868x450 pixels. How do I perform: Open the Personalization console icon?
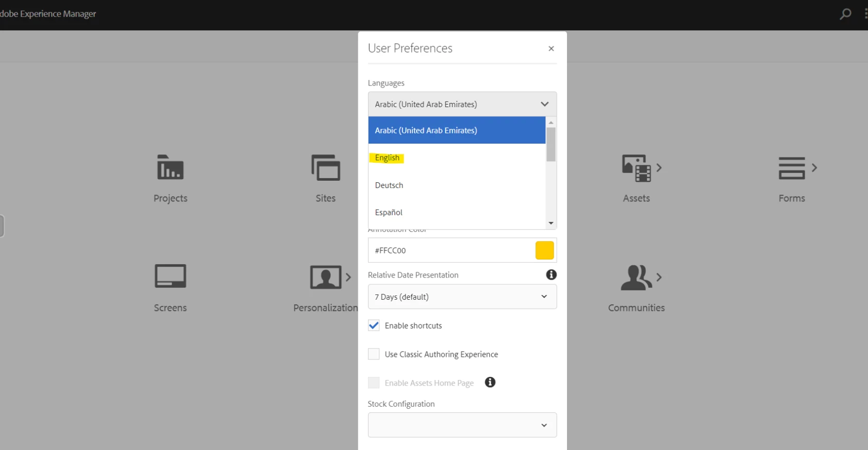(x=326, y=277)
